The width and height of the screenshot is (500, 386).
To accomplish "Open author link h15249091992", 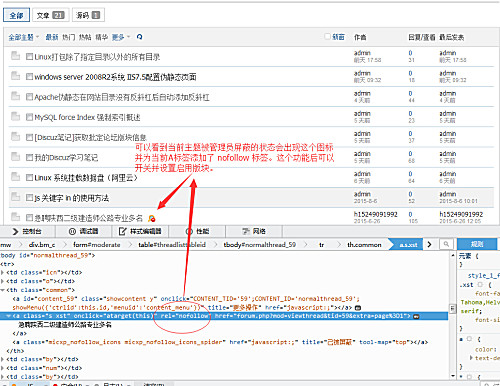I will tap(376, 214).
